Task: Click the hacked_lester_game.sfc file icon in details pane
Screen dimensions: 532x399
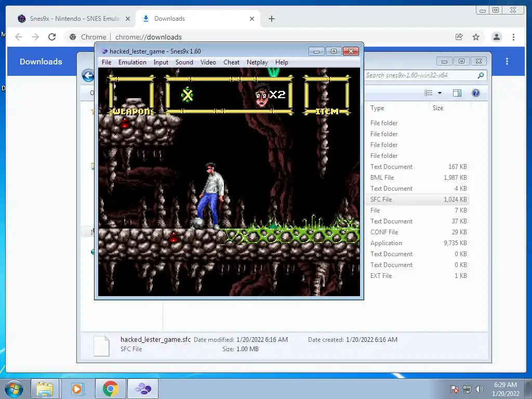Action: pyautogui.click(x=101, y=345)
